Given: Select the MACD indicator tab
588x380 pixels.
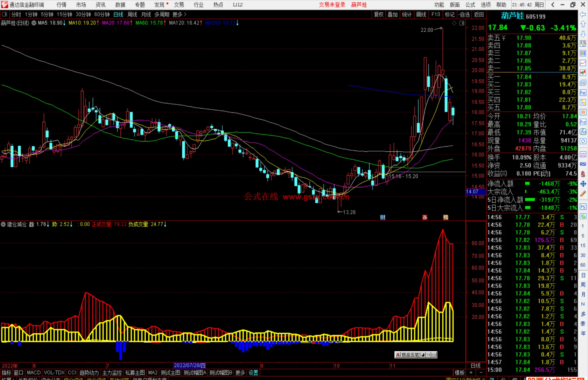Looking at the screenshot, I should (34, 373).
